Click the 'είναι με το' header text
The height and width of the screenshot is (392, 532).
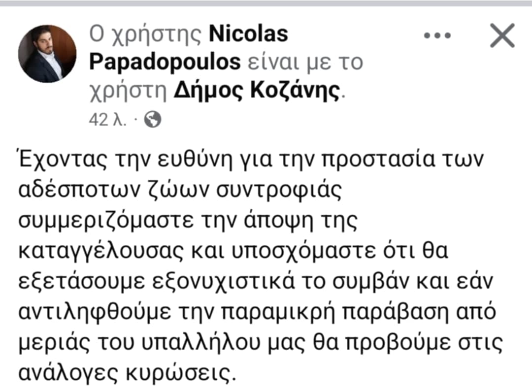305,63
